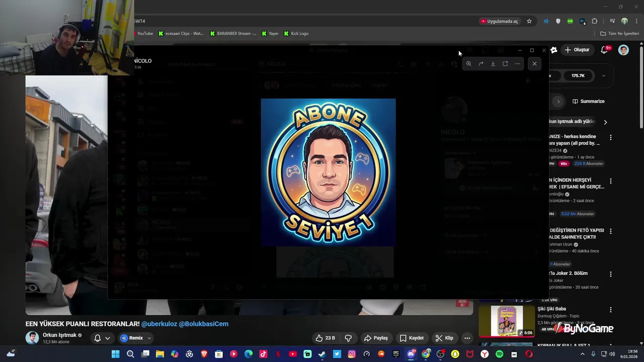This screenshot has height=362, width=644.
Task: Show hidden system tray icons
Action: click(x=583, y=354)
